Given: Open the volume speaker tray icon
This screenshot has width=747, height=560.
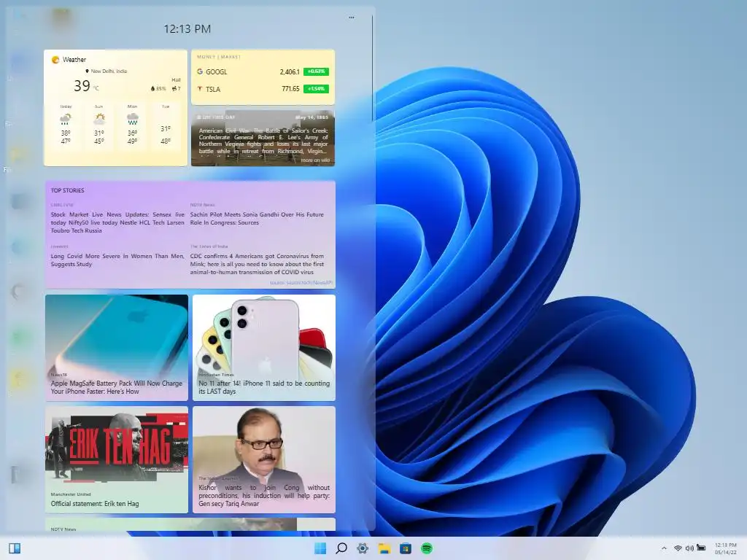Looking at the screenshot, I should point(689,548).
